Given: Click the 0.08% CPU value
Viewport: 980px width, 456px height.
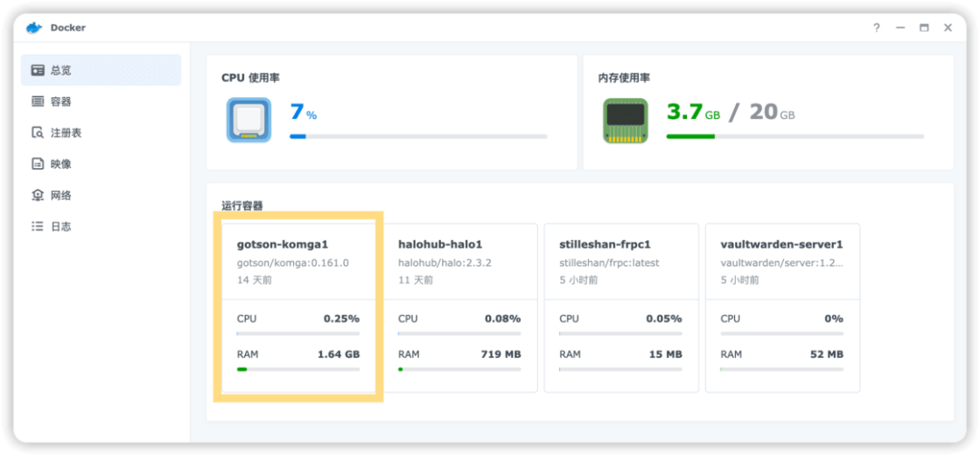Looking at the screenshot, I should pos(503,319).
